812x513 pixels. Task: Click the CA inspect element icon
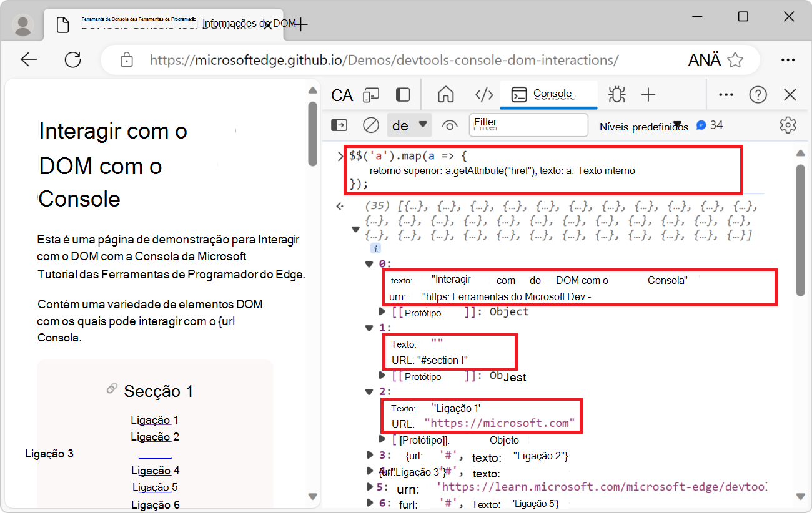(342, 95)
